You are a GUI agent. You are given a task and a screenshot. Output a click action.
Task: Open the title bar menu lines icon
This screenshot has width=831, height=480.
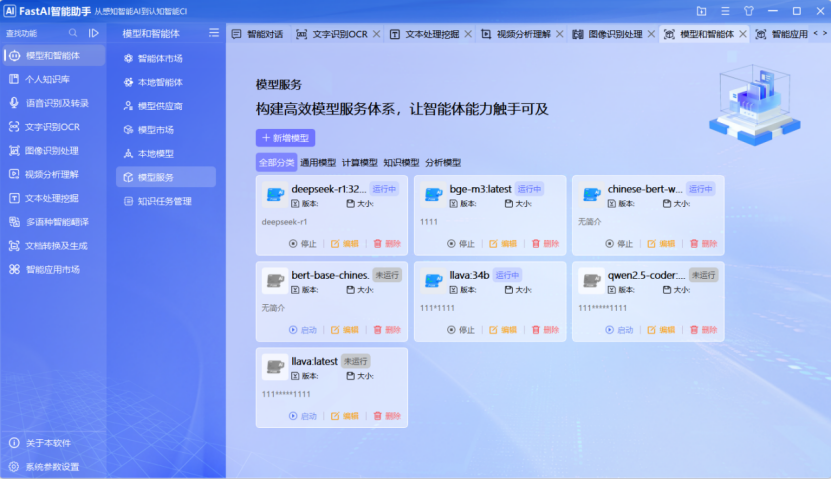pos(725,11)
